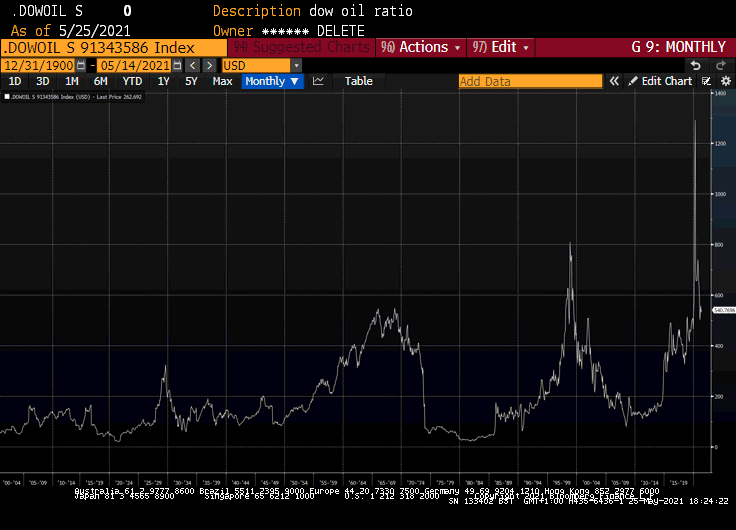Shift date range back with left arrow
Image resolution: width=736 pixels, height=530 pixels.
pyautogui.click(x=192, y=65)
